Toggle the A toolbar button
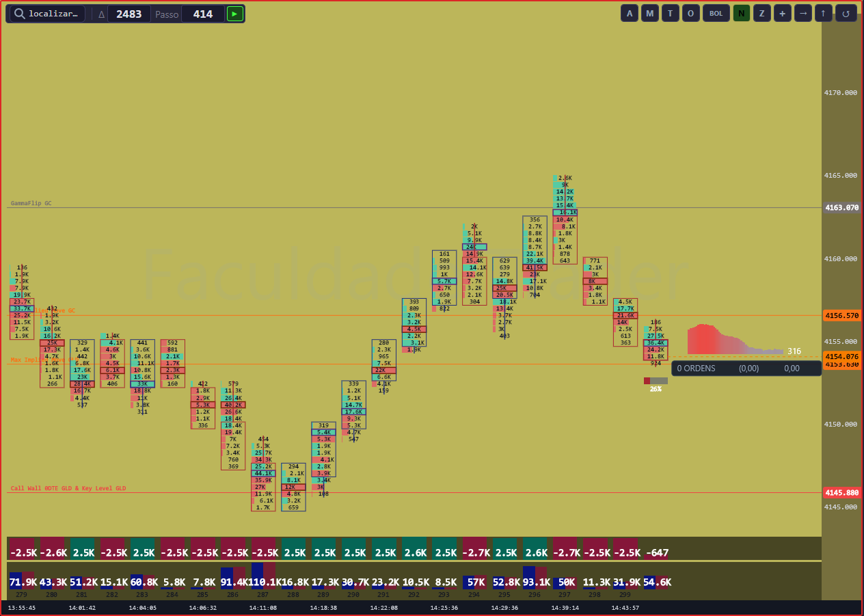864x616 pixels. 630,13
